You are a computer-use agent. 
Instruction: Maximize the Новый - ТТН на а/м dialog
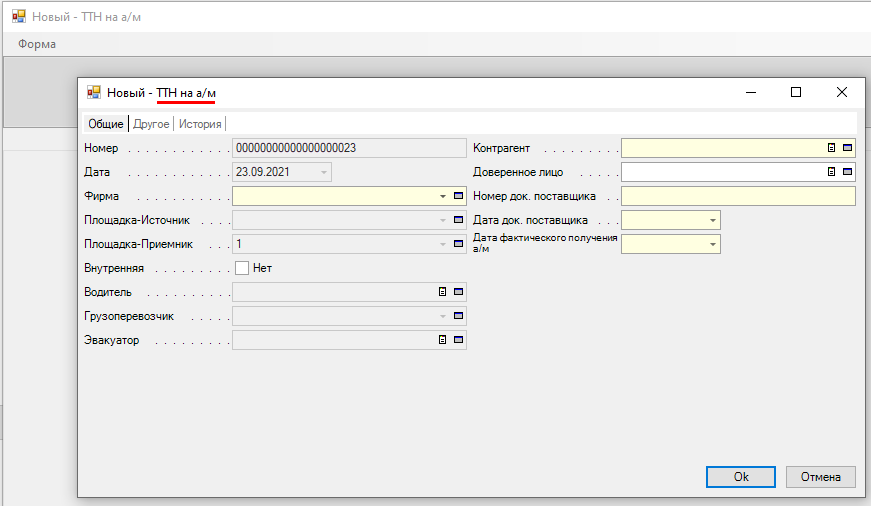pos(796,92)
